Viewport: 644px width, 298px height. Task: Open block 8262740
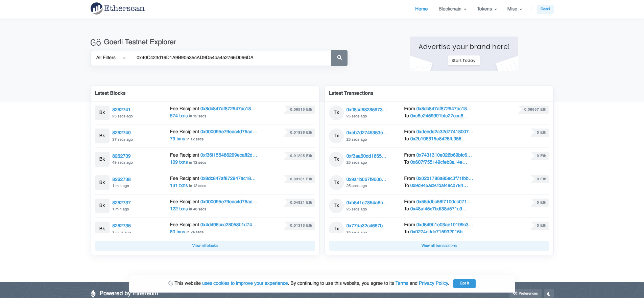[x=121, y=133]
